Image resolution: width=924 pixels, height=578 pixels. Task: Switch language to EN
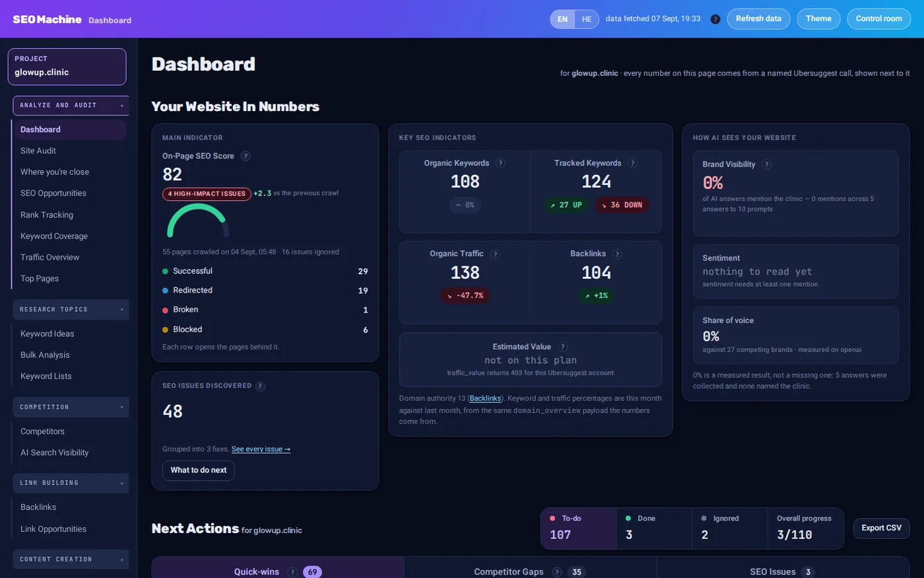tap(562, 19)
